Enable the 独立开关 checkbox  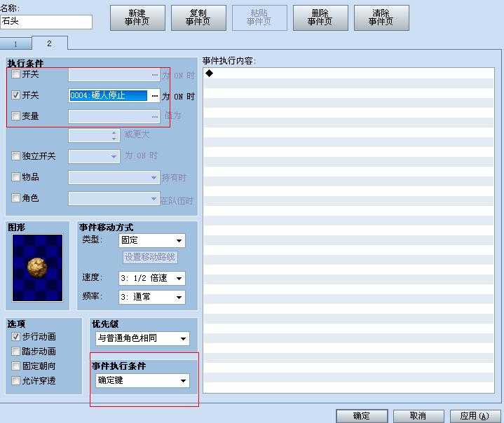[x=15, y=156]
